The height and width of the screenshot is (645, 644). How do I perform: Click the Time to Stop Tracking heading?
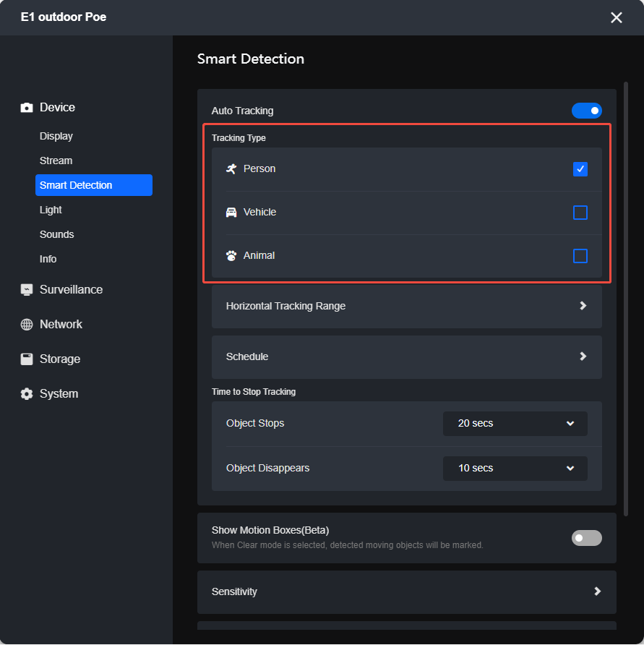click(253, 392)
